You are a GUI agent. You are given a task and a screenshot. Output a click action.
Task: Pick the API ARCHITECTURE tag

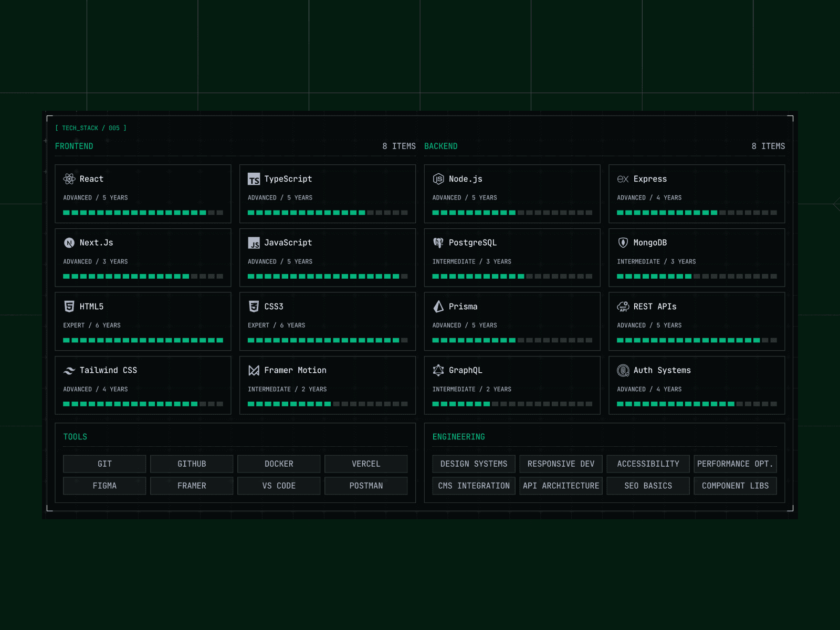tap(561, 486)
